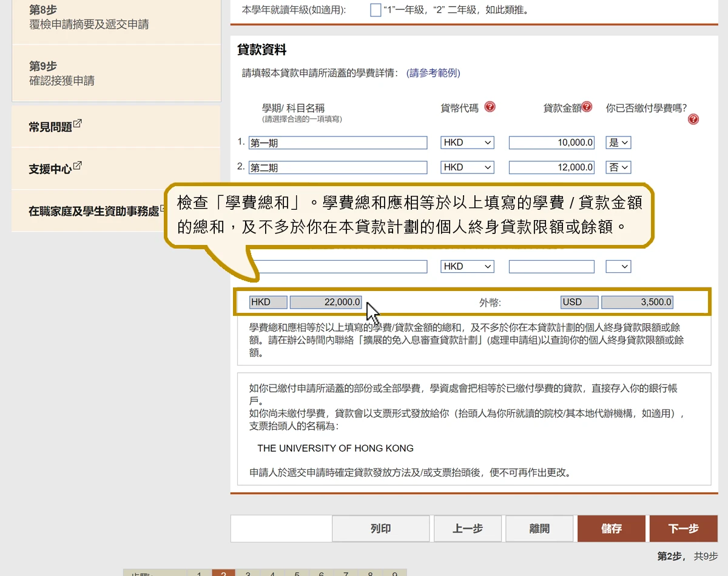
Task: Click the 外幣: label
Action: point(490,303)
